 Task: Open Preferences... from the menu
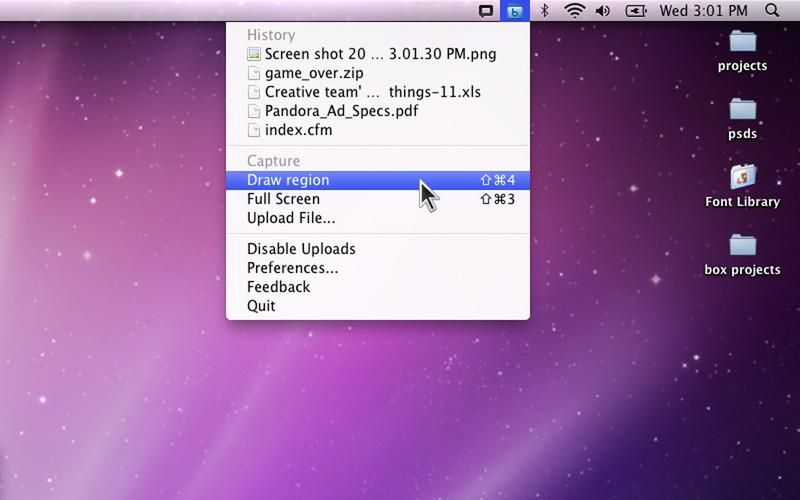click(292, 268)
